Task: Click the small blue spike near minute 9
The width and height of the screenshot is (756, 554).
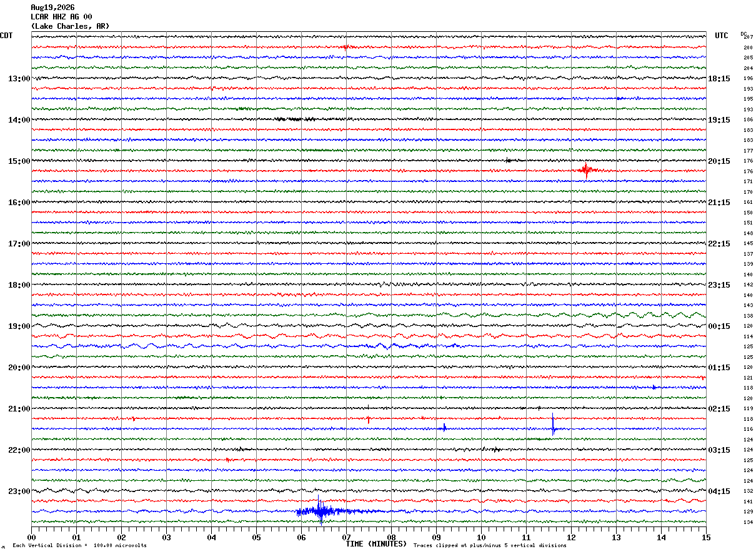Action: tap(444, 428)
